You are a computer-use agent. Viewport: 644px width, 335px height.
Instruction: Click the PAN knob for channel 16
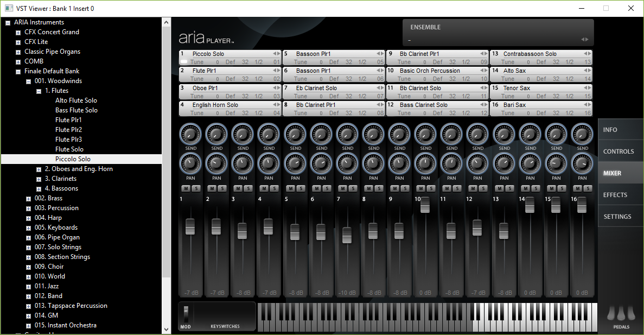[582, 163]
